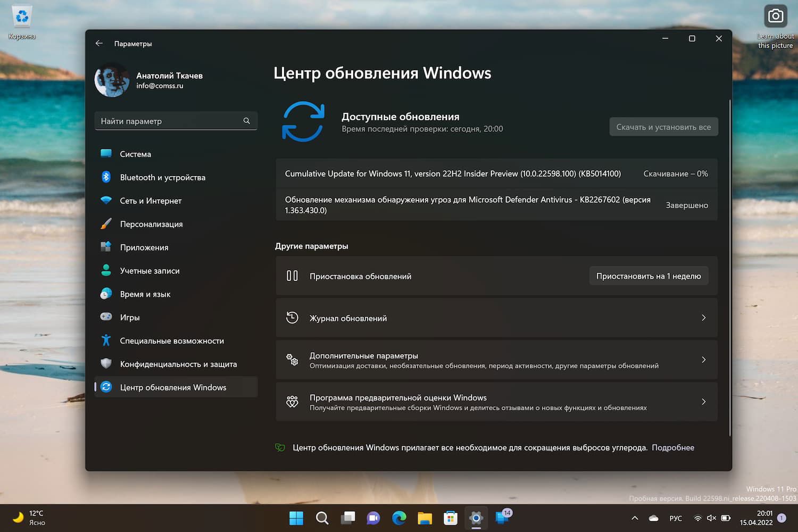Expand Дополнительные параметры via its chevron
798x532 pixels.
[x=703, y=360]
